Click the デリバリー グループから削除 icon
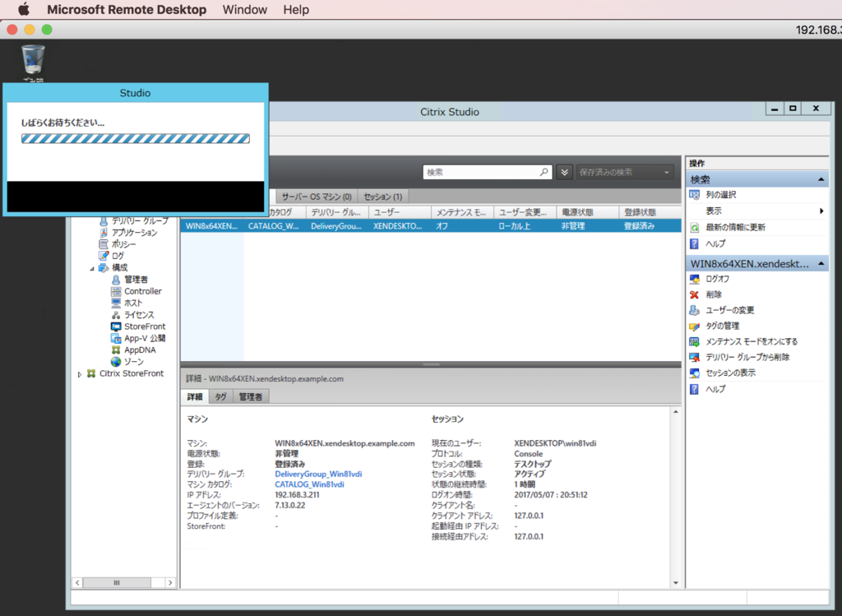 pyautogui.click(x=694, y=357)
